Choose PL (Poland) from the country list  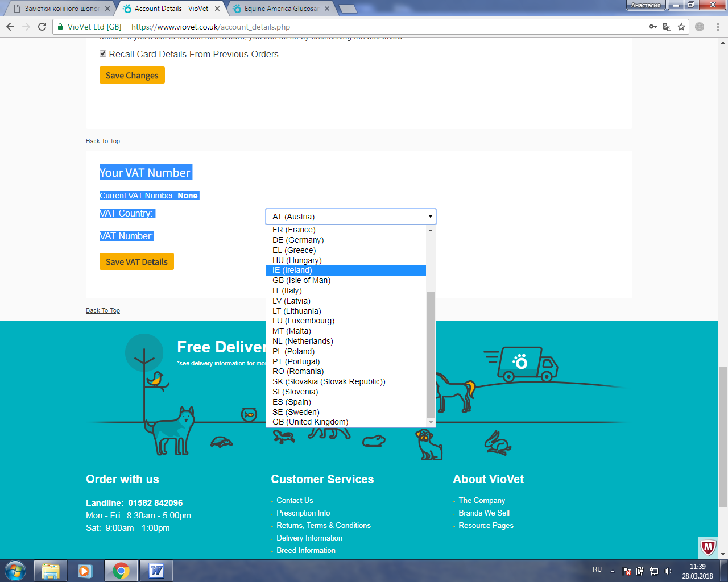coord(346,351)
